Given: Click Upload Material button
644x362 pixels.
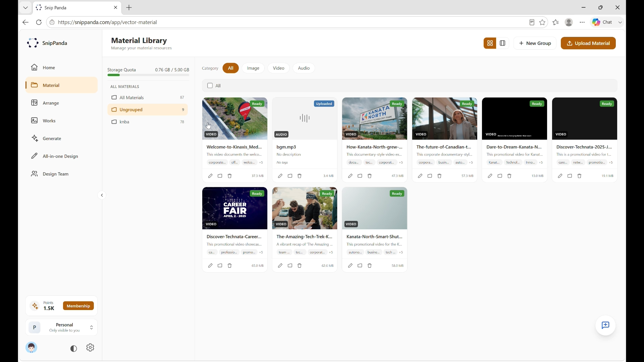Looking at the screenshot, I should 588,43.
